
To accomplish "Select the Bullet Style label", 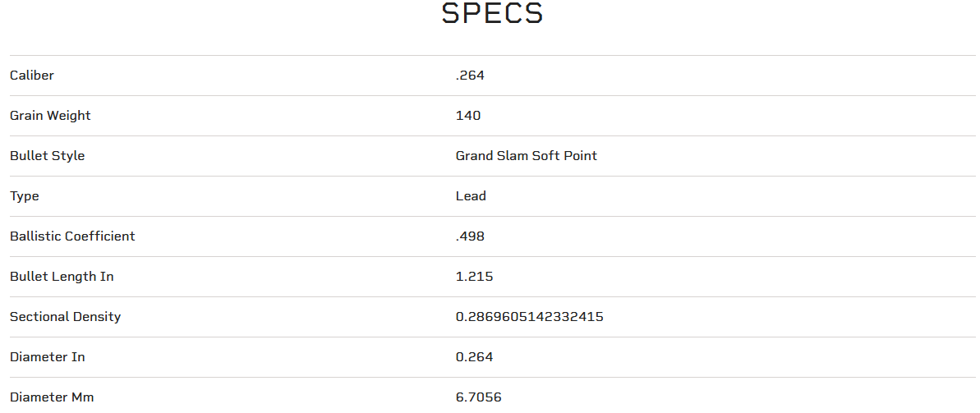I will [48, 155].
